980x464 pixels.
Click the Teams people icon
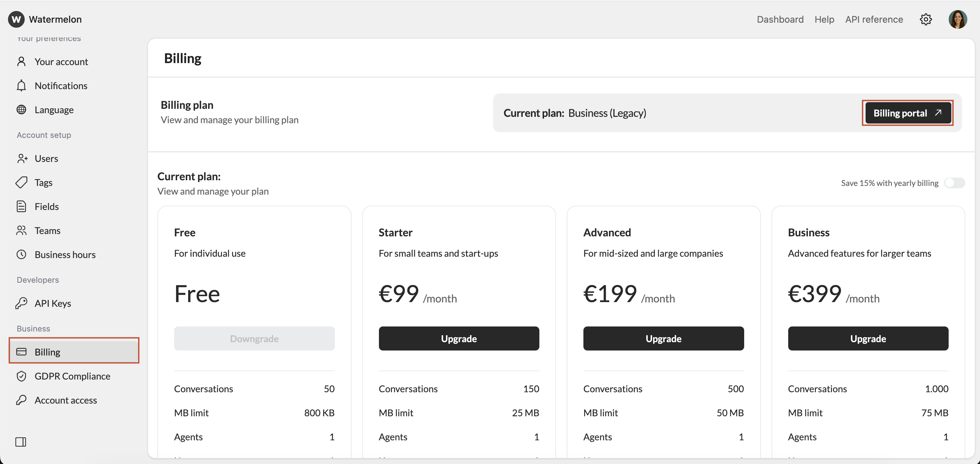pyautogui.click(x=22, y=230)
